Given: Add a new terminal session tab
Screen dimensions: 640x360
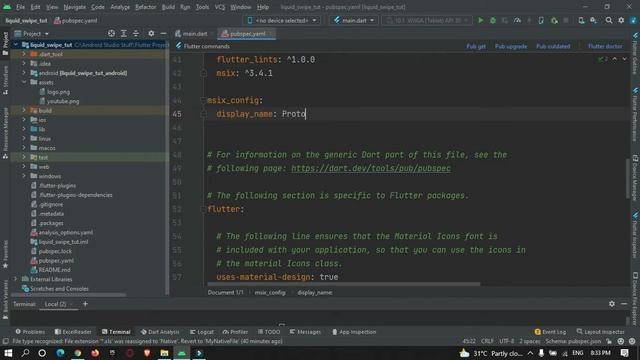Looking at the screenshot, I should coord(85,304).
